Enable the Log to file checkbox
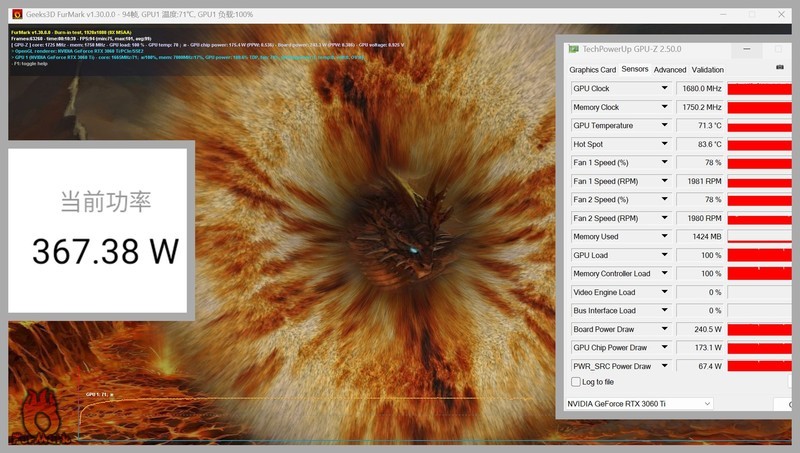The image size is (800, 453). point(575,382)
